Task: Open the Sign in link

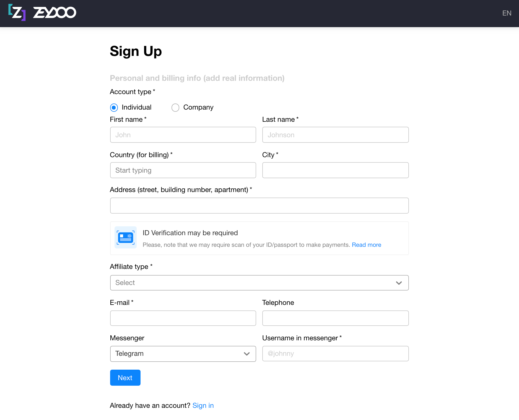Action: click(x=203, y=406)
